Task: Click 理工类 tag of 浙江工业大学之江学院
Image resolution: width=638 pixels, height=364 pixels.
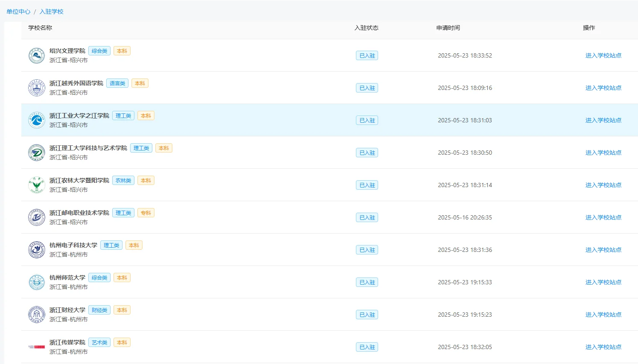Action: tap(123, 116)
